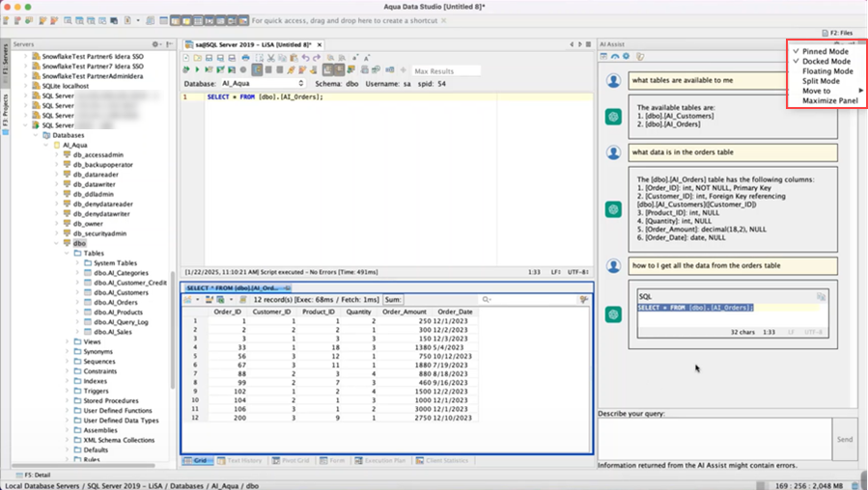Click the copy SQL icon in AI response

[x=821, y=297]
